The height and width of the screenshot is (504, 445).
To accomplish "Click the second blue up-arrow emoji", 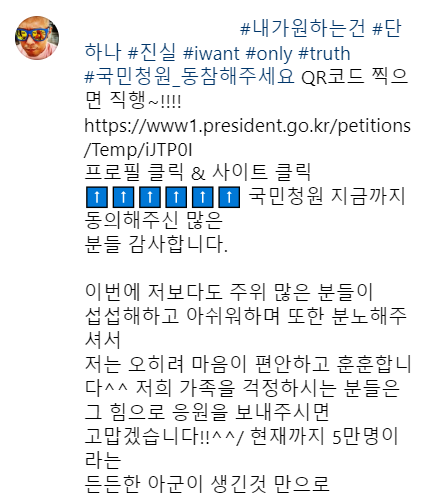I will click(x=123, y=197).
